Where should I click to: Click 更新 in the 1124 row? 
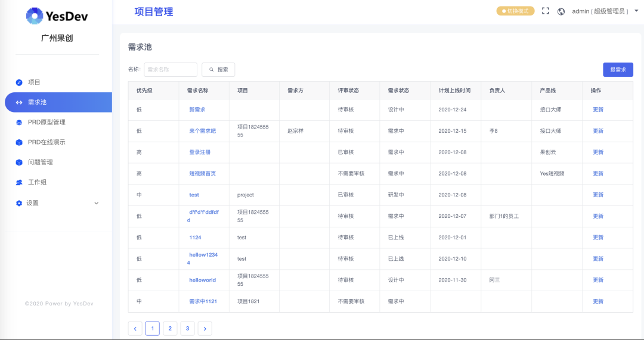pos(598,238)
